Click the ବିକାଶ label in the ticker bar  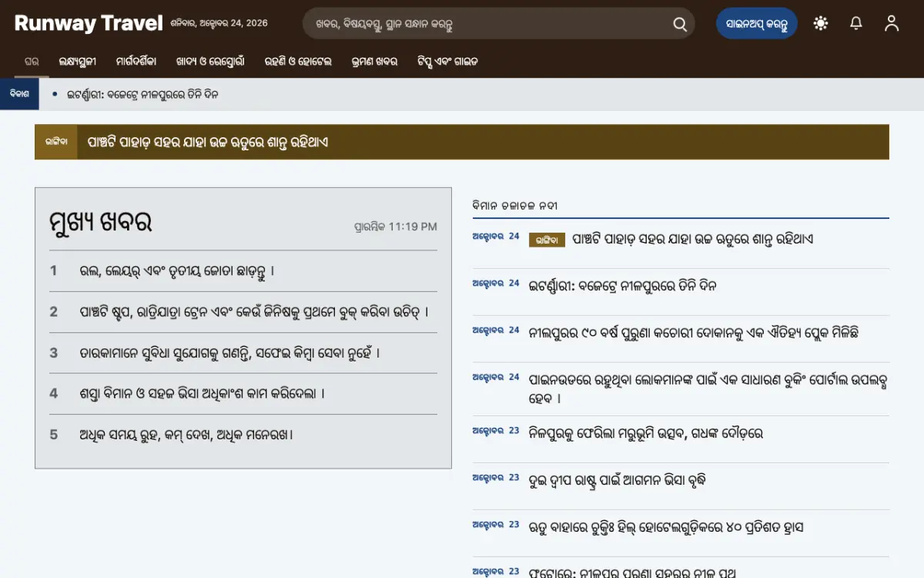coord(19,94)
